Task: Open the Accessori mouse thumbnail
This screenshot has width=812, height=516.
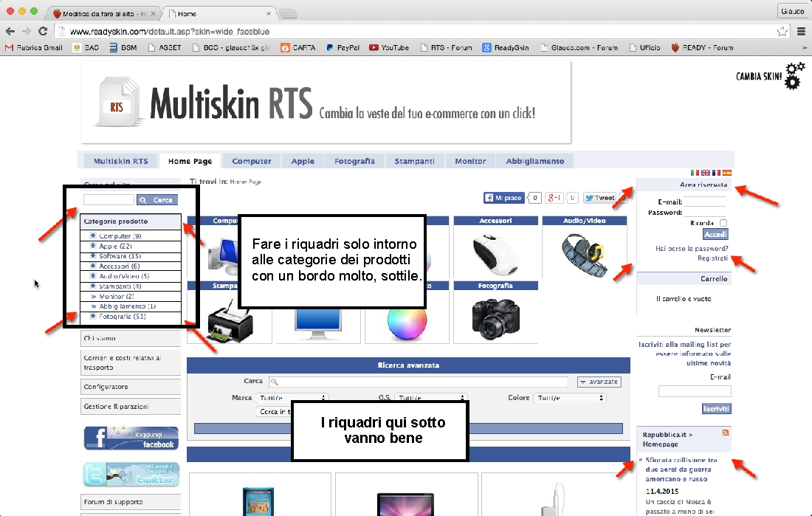Action: point(495,254)
